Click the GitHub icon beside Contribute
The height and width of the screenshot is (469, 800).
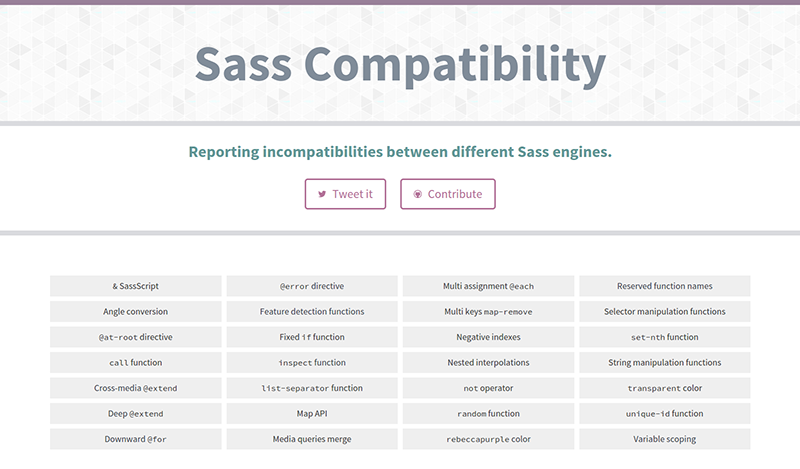tap(417, 194)
